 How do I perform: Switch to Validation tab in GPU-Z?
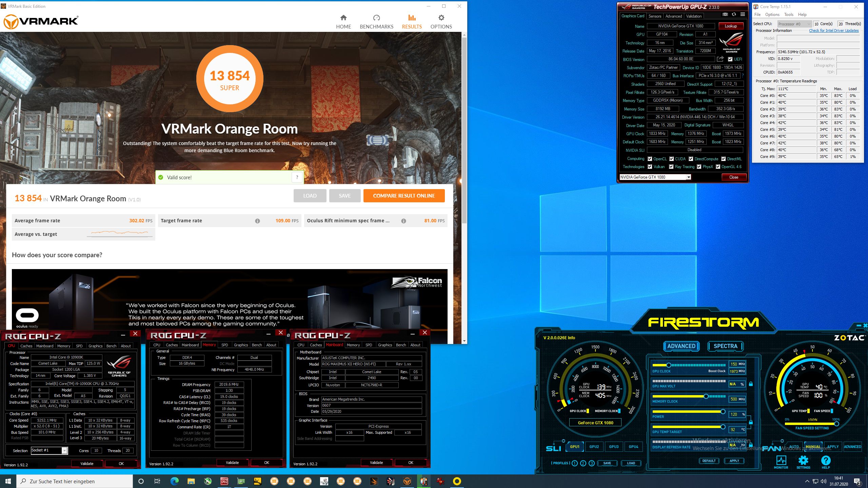[x=694, y=16]
